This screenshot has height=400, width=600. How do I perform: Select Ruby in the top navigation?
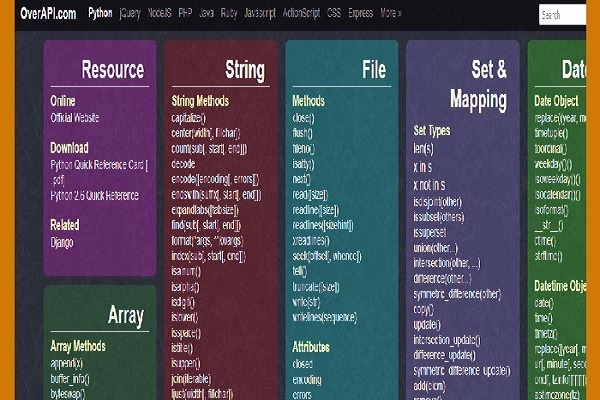click(x=229, y=14)
